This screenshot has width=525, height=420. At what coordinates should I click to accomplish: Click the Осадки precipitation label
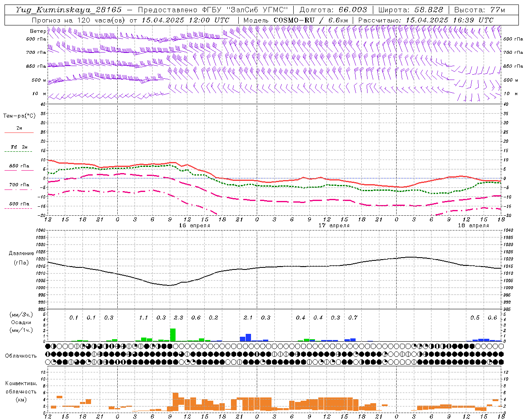(x=21, y=322)
